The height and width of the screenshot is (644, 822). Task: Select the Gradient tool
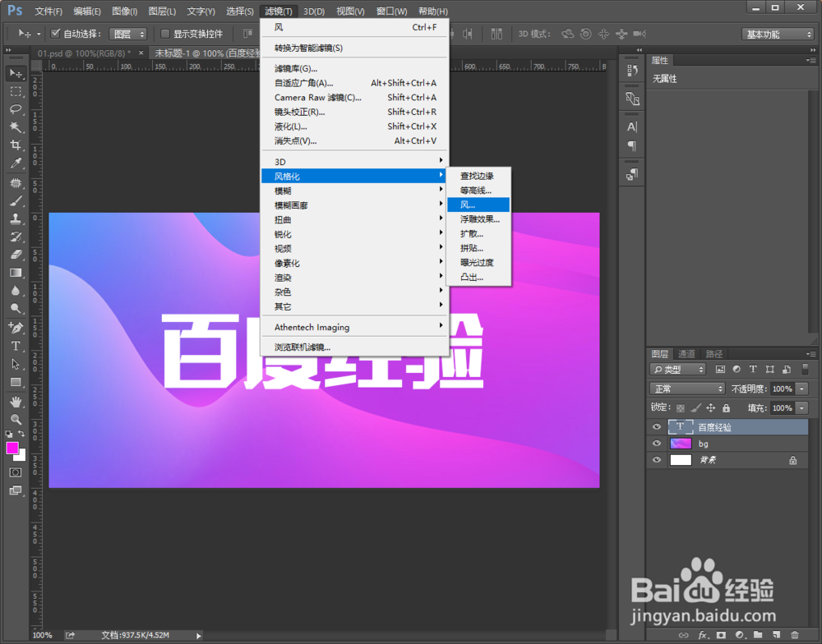click(x=16, y=273)
